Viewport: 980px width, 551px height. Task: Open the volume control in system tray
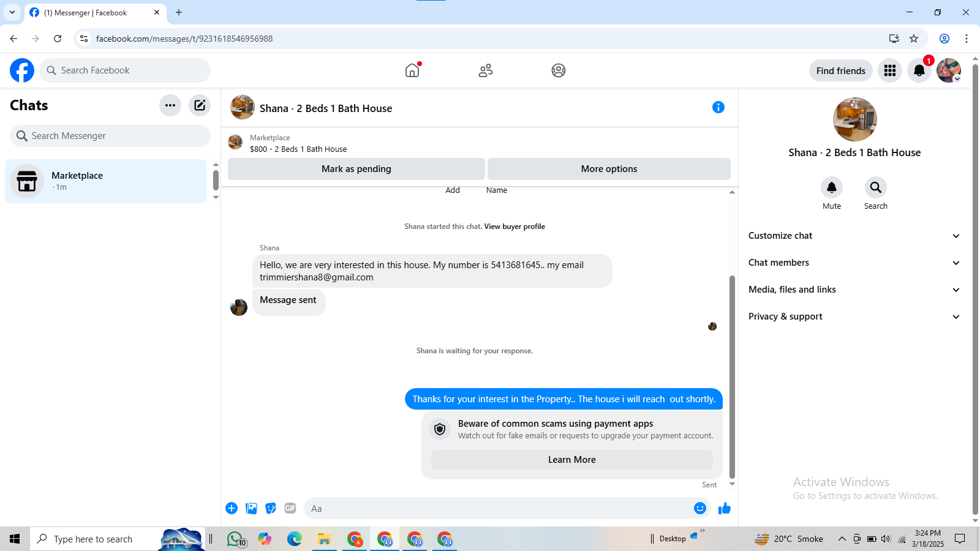(886, 539)
